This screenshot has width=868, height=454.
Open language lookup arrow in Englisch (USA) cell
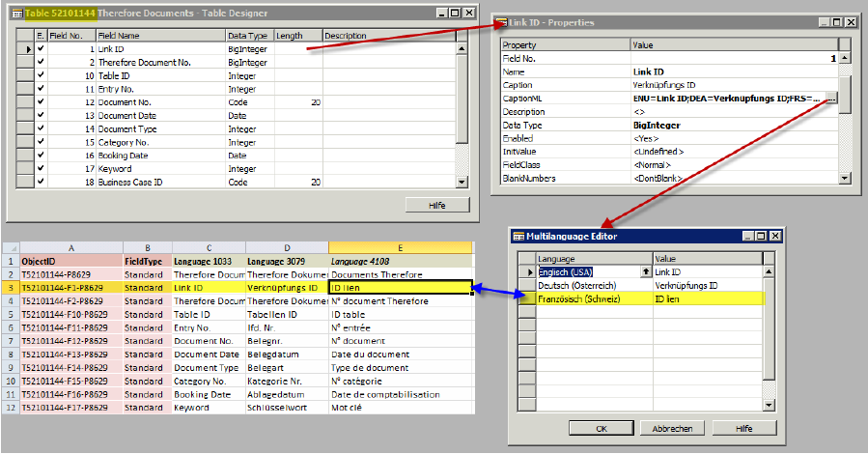point(646,272)
